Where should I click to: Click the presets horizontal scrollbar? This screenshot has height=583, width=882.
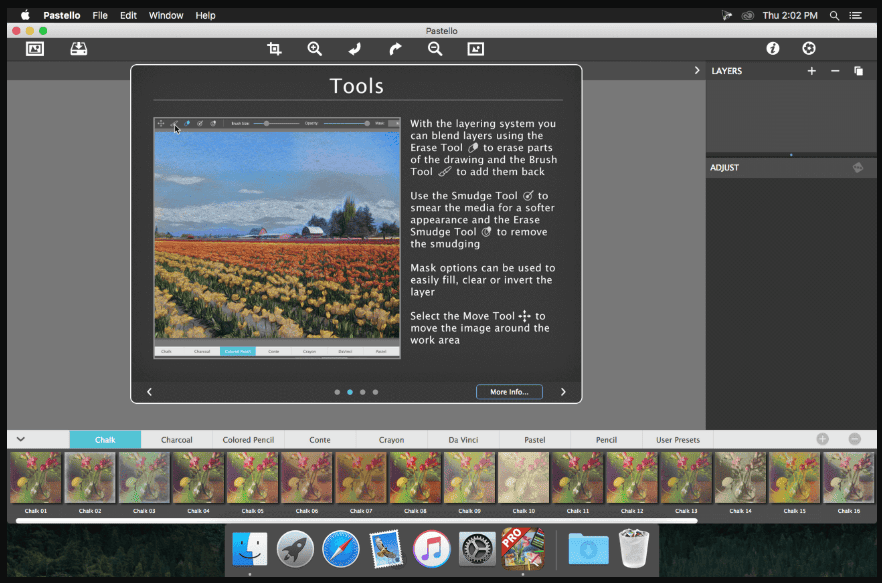coord(357,521)
